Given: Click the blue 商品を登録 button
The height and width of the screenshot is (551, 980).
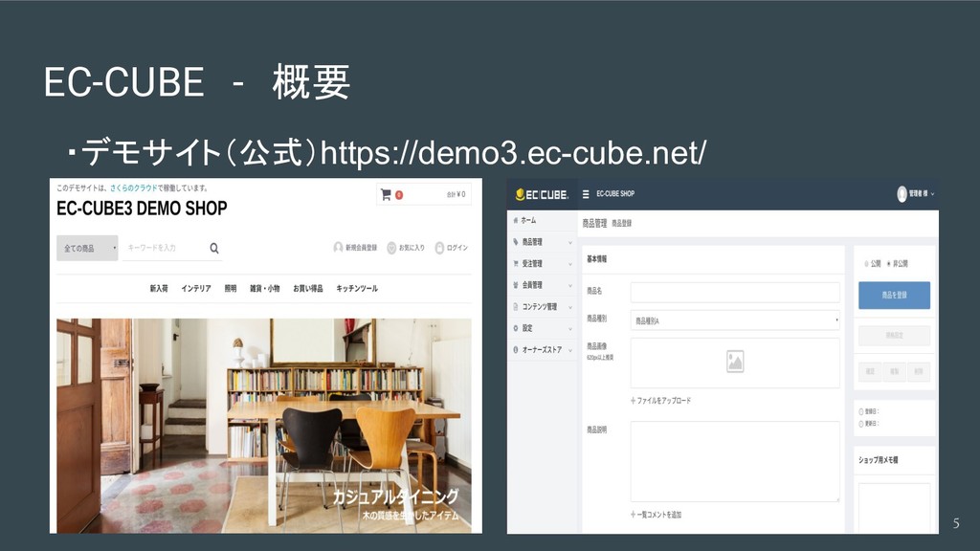Looking at the screenshot, I should pyautogui.click(x=895, y=295).
